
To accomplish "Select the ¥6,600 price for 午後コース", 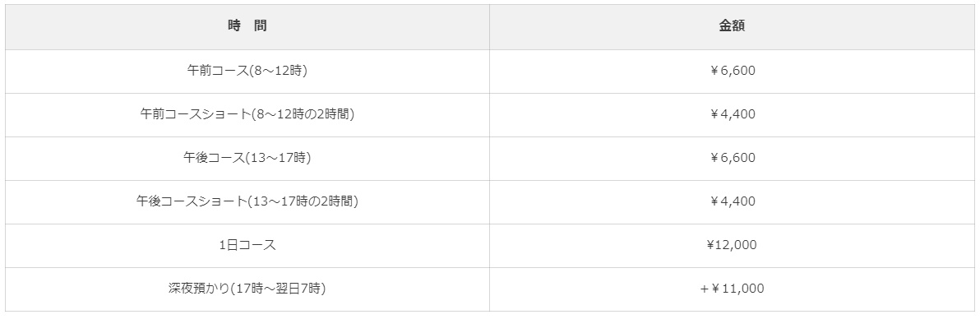I will tap(732, 158).
